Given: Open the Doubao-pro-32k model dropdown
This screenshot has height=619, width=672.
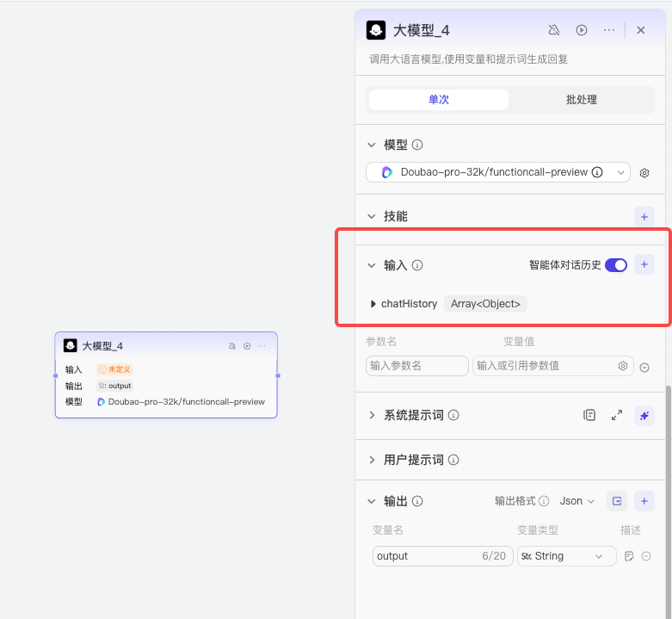Looking at the screenshot, I should click(497, 172).
